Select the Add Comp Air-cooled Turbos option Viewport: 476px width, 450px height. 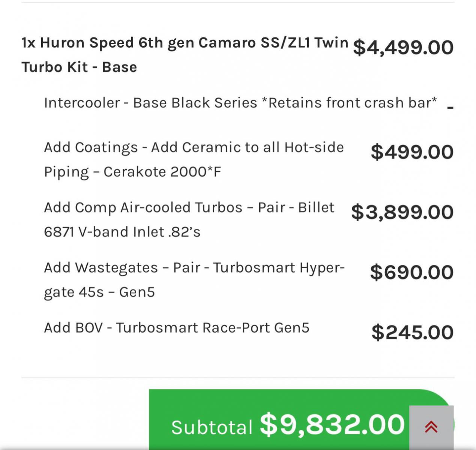tap(189, 207)
